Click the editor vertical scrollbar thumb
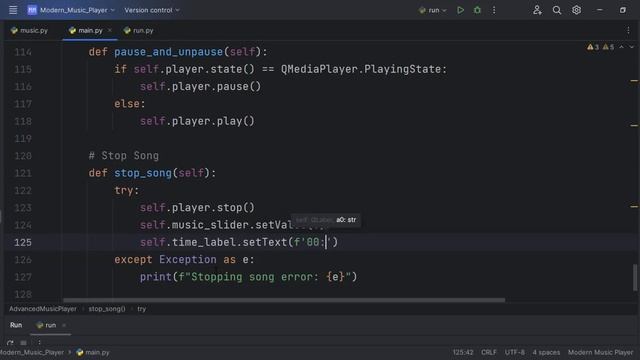Viewport: 640px width, 360px height. click(x=635, y=278)
